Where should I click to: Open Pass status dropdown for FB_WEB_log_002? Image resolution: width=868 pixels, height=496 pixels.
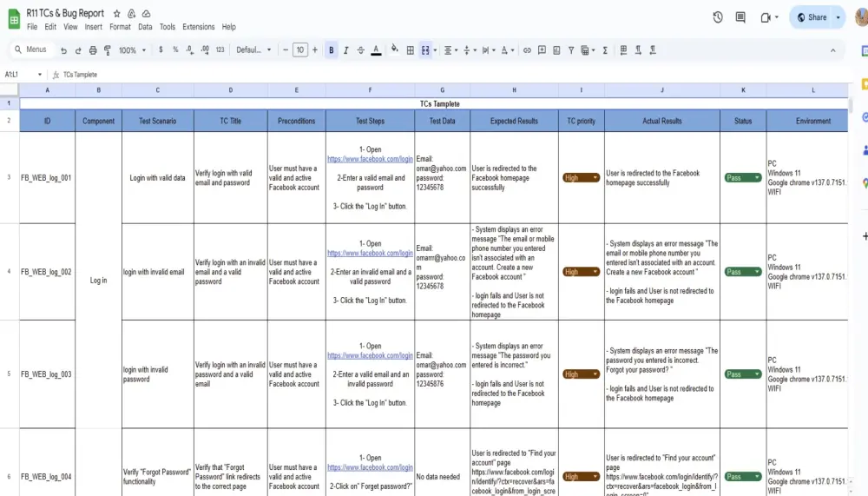pos(743,272)
